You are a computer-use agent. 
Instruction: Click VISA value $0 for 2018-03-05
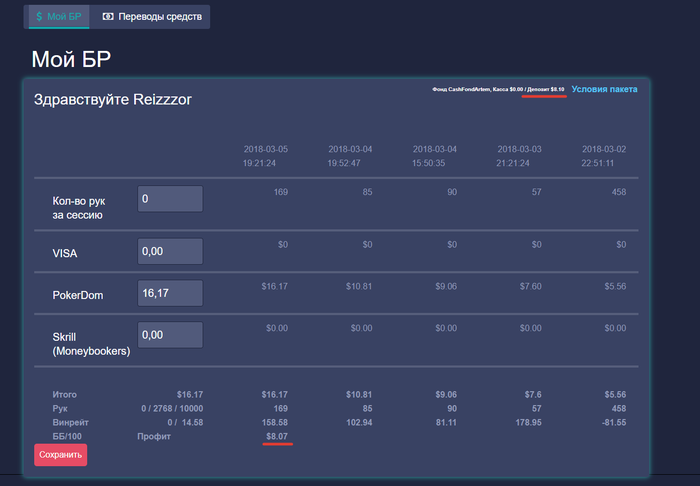283,245
